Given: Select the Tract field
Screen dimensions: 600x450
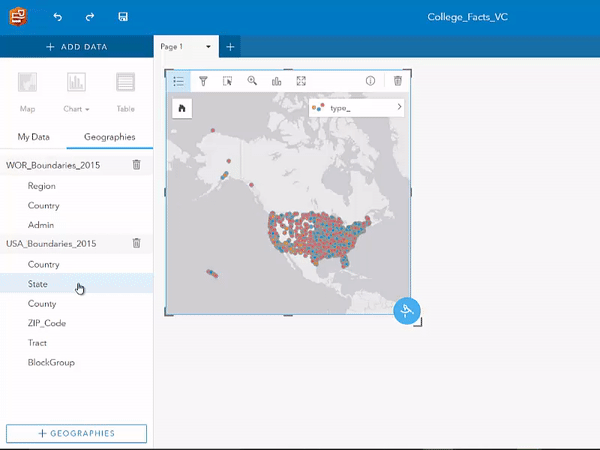Looking at the screenshot, I should (37, 343).
